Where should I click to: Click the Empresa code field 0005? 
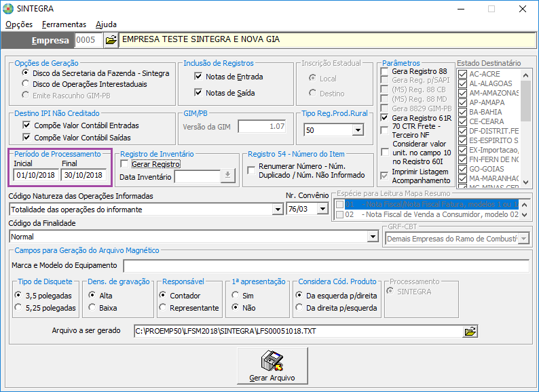(x=88, y=40)
